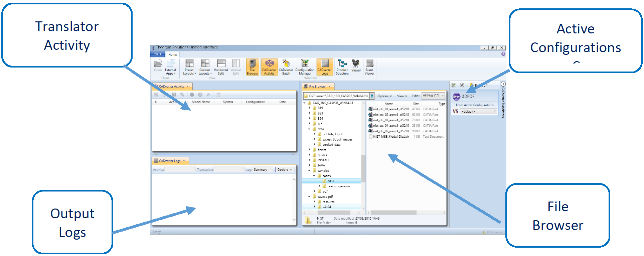This screenshot has height=256, width=644.
Task: Select the saveas_3dpdf_images folder
Action: 335,139
